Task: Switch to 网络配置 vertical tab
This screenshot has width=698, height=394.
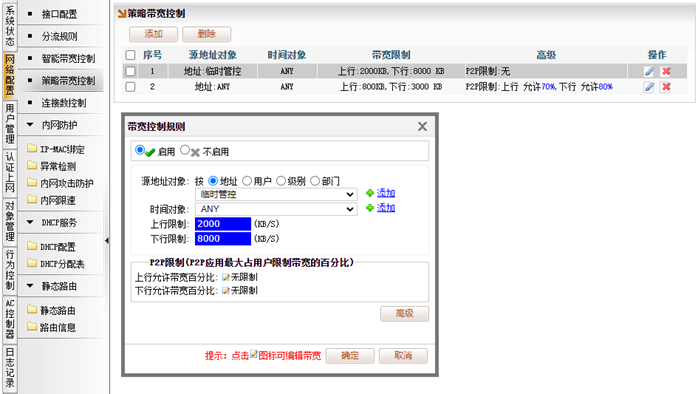Action: 10,75
